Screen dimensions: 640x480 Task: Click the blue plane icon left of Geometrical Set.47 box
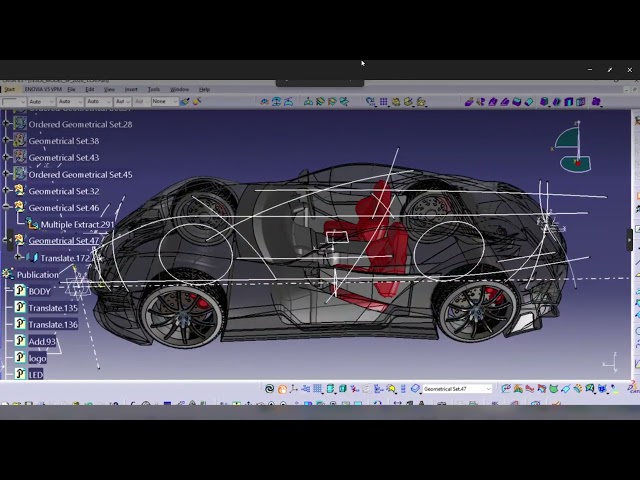pos(415,389)
